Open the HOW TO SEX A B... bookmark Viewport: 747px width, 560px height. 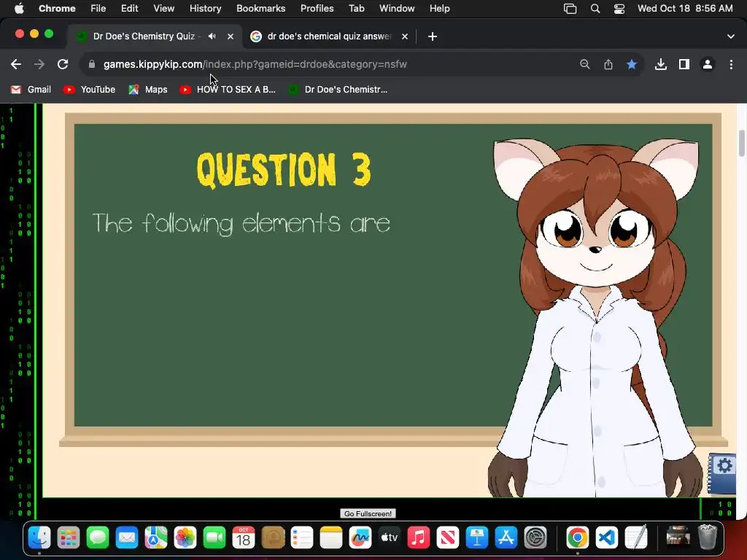[228, 90]
